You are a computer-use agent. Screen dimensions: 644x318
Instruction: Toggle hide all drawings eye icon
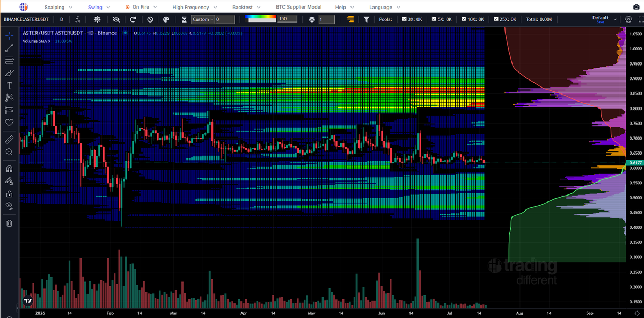(9, 206)
